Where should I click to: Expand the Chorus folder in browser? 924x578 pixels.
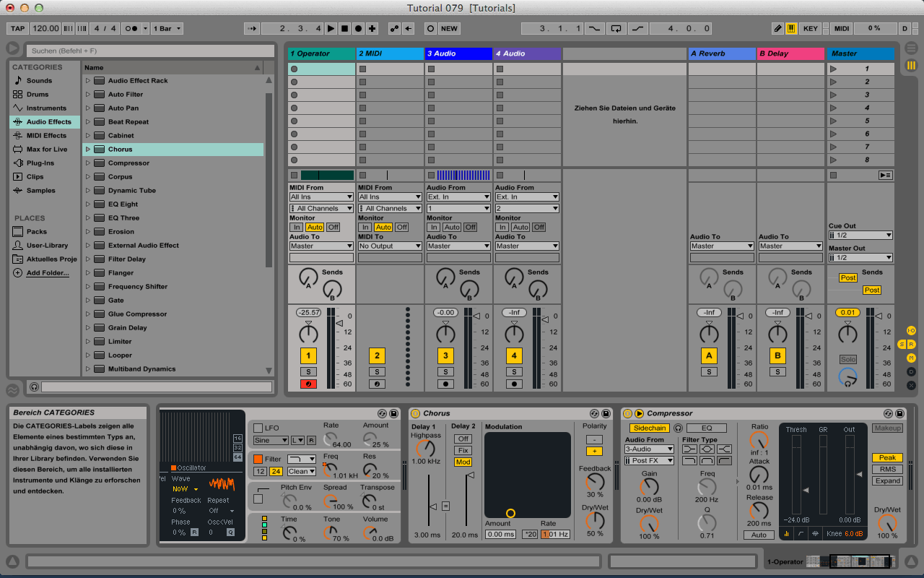click(x=88, y=150)
